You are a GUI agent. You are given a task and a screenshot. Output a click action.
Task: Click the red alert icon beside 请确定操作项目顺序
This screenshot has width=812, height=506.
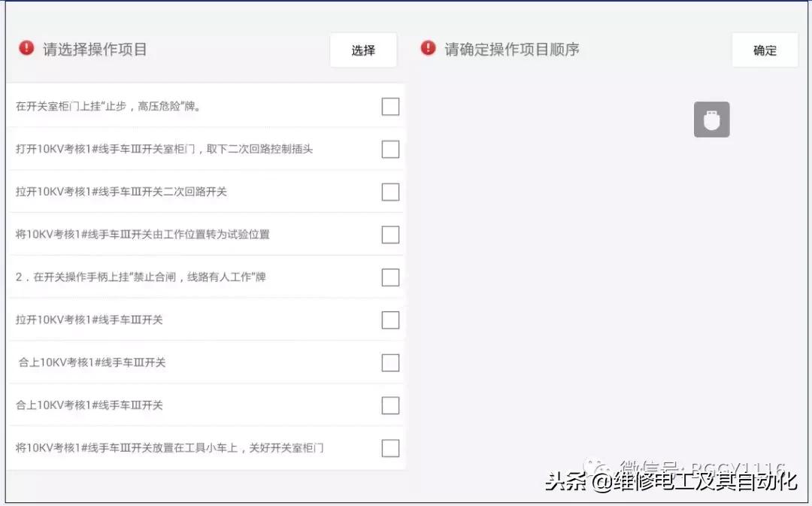tap(427, 47)
